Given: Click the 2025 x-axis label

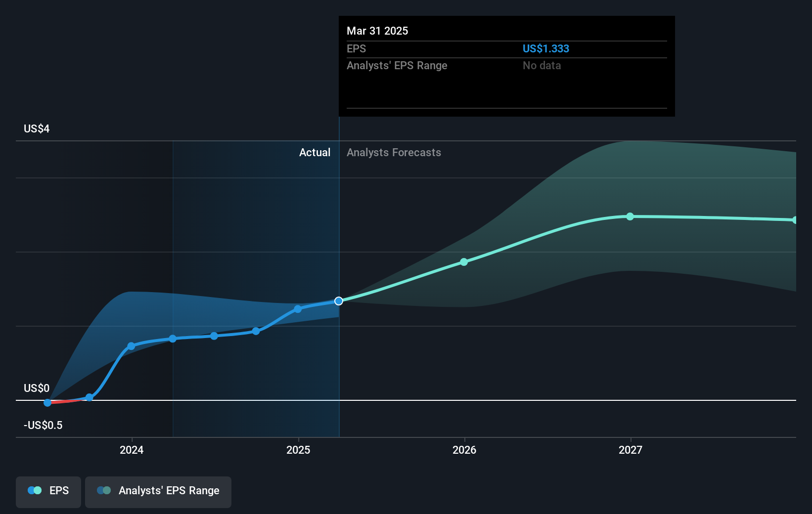Looking at the screenshot, I should pyautogui.click(x=298, y=450).
